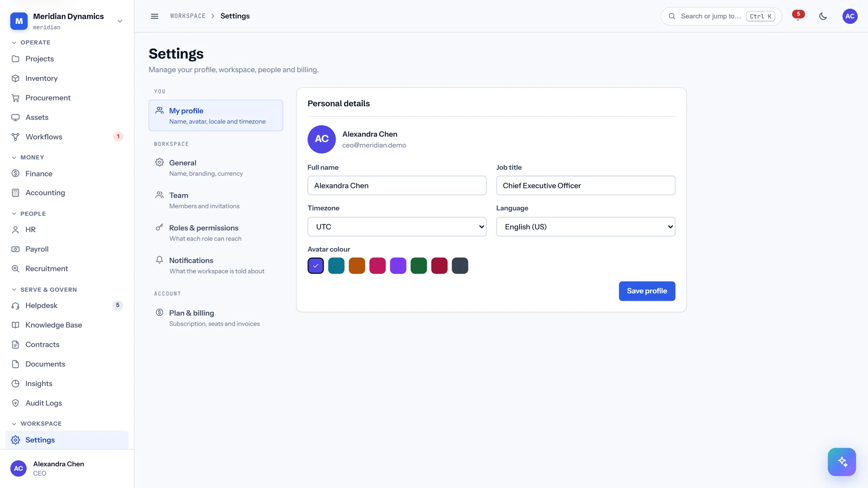The width and height of the screenshot is (868, 488).
Task: Collapse the SERVE & GOVERN section
Action: [x=44, y=290]
